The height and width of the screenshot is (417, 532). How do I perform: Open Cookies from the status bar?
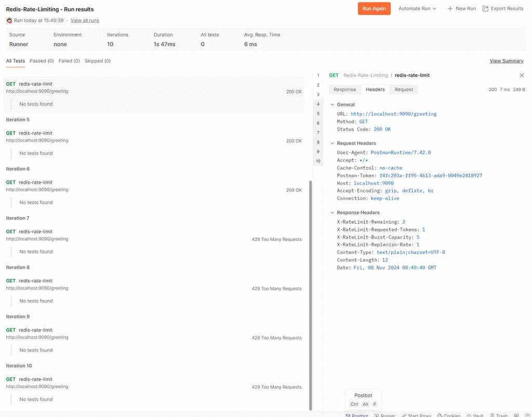(x=449, y=415)
